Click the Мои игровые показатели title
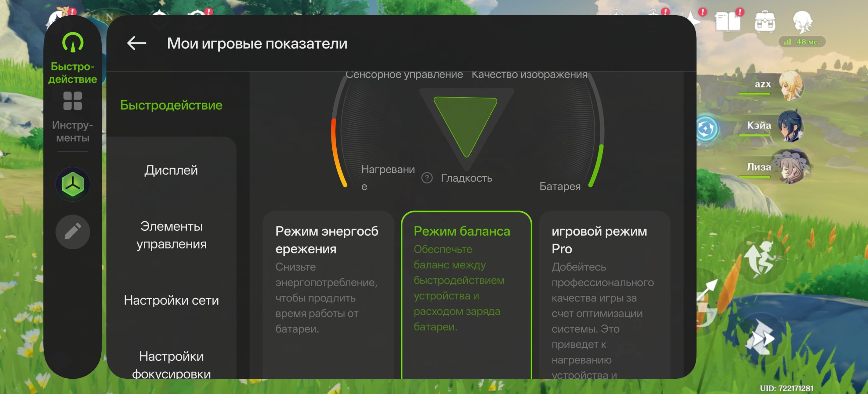The image size is (868, 394). click(x=257, y=43)
